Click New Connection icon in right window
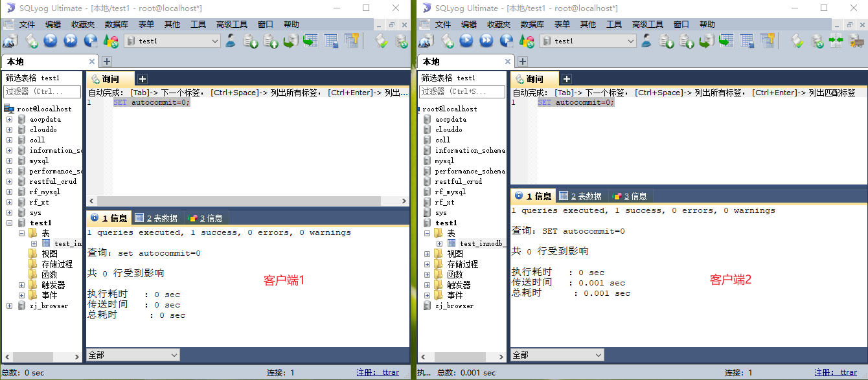The image size is (868, 380). click(426, 41)
